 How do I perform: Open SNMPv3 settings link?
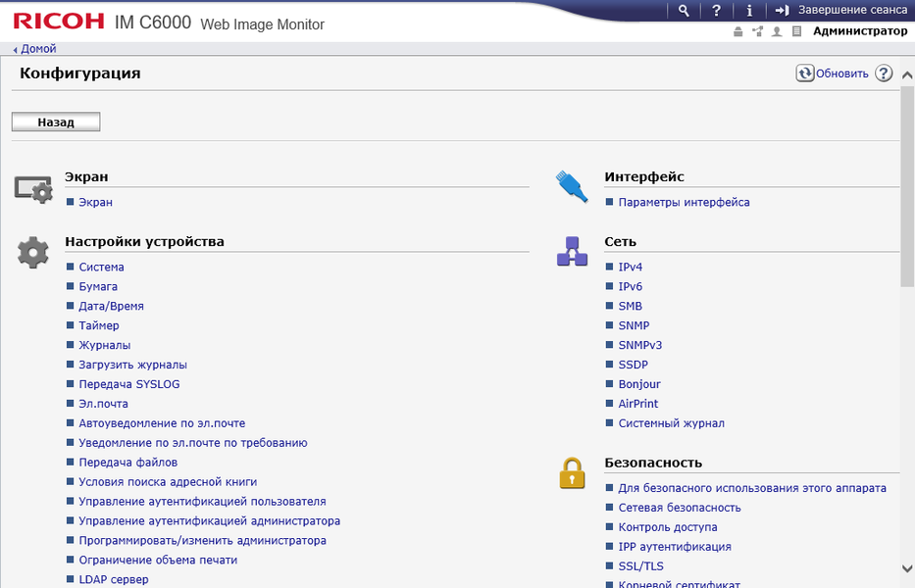pyautogui.click(x=640, y=345)
